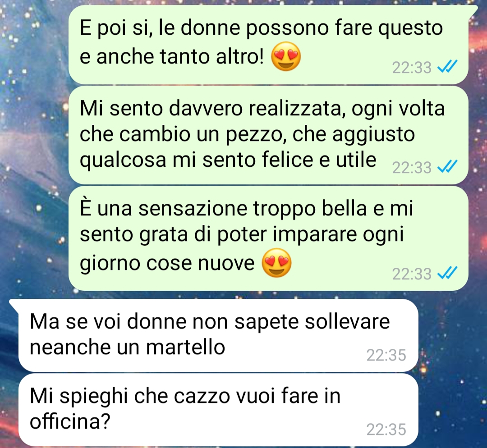Tap 22:33 timestamp on second green bubble
Viewport: 487px width, 448px height.
(x=412, y=167)
